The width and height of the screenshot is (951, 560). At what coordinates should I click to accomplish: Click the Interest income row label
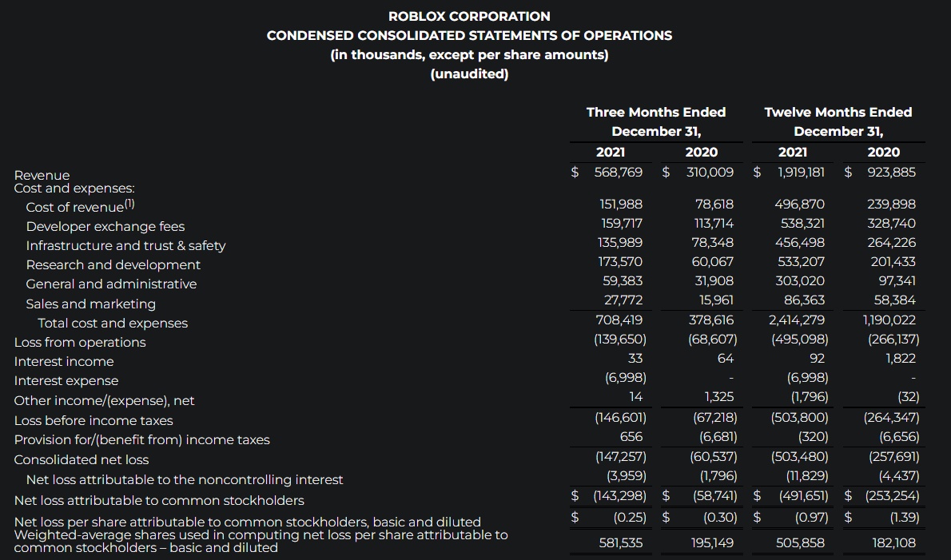[x=64, y=361]
